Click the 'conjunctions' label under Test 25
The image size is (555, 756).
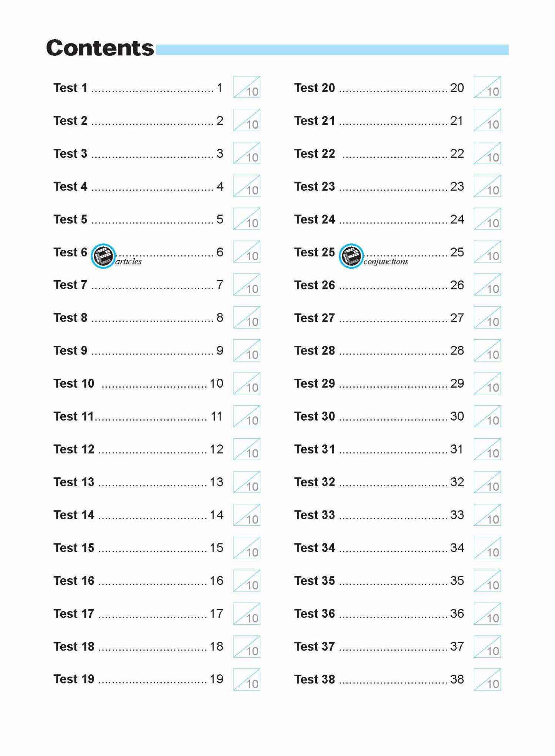(386, 262)
